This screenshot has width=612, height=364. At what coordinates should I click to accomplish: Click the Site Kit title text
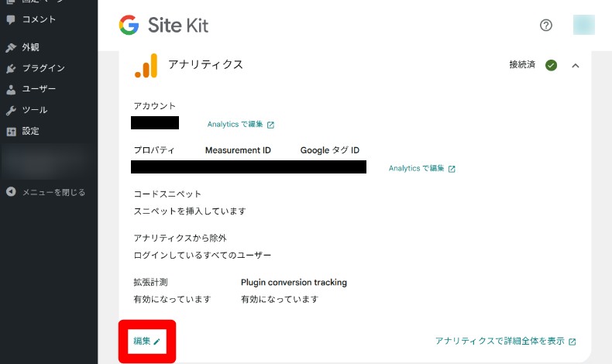pos(177,26)
